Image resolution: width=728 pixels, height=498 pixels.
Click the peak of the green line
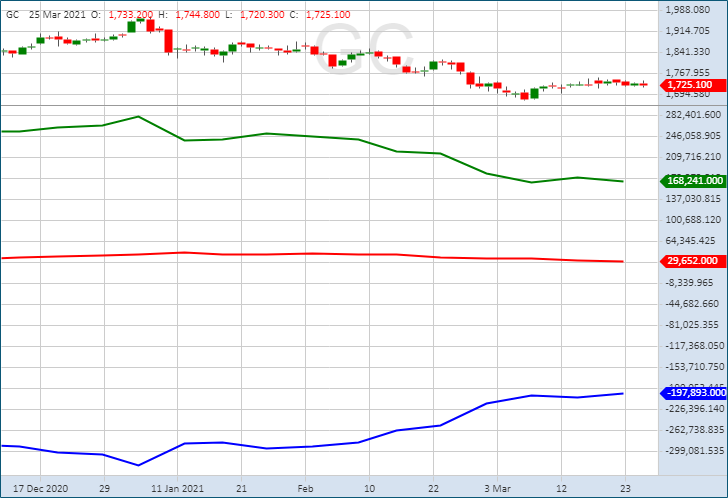pyautogui.click(x=138, y=116)
